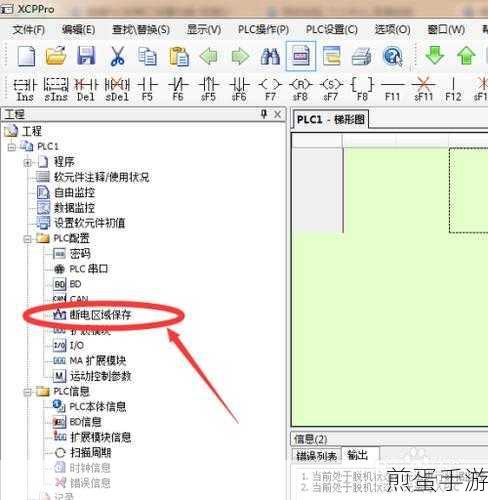Screen dimensions: 488x500
Task: Open the 编辑(E) menu
Action: point(78,30)
